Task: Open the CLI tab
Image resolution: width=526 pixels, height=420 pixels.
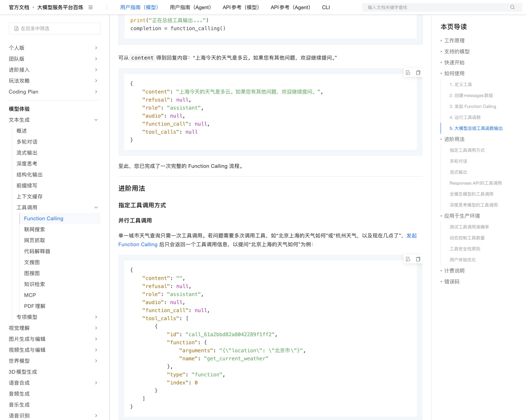Action: point(326,7)
